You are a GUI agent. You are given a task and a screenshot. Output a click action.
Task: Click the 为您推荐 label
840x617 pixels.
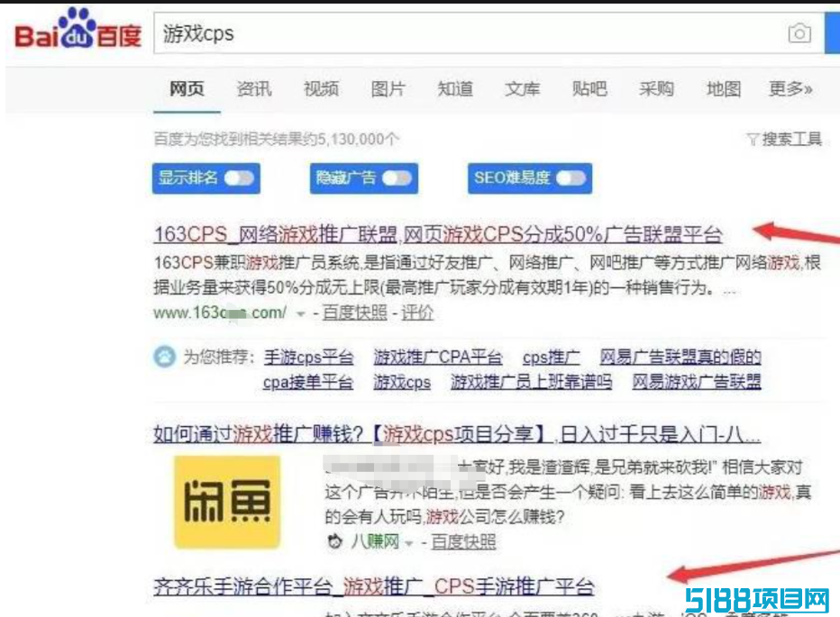(x=219, y=357)
